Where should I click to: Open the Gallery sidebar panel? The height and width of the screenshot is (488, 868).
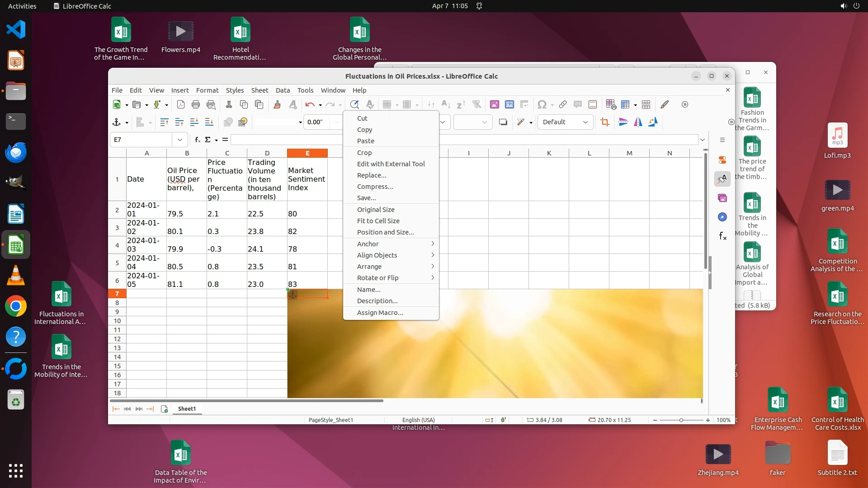pos(722,198)
